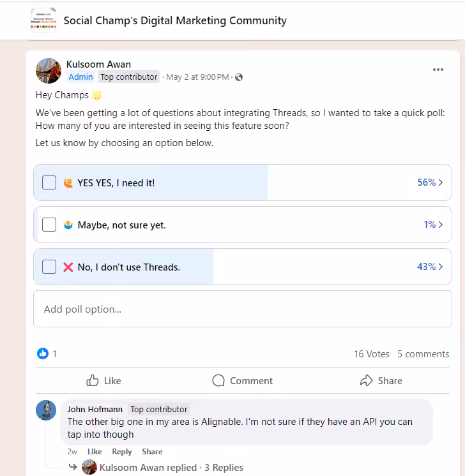Click Top contributor badge next to John Hofmann
465x476 pixels.
tap(158, 409)
